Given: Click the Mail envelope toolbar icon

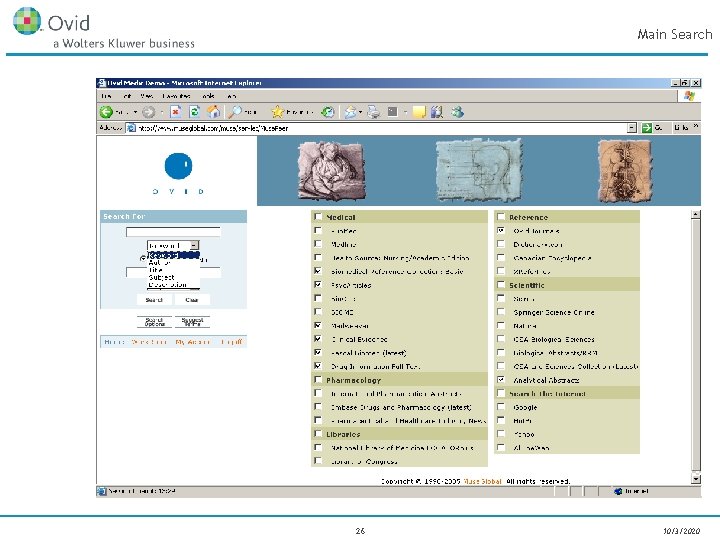Looking at the screenshot, I should 350,112.
